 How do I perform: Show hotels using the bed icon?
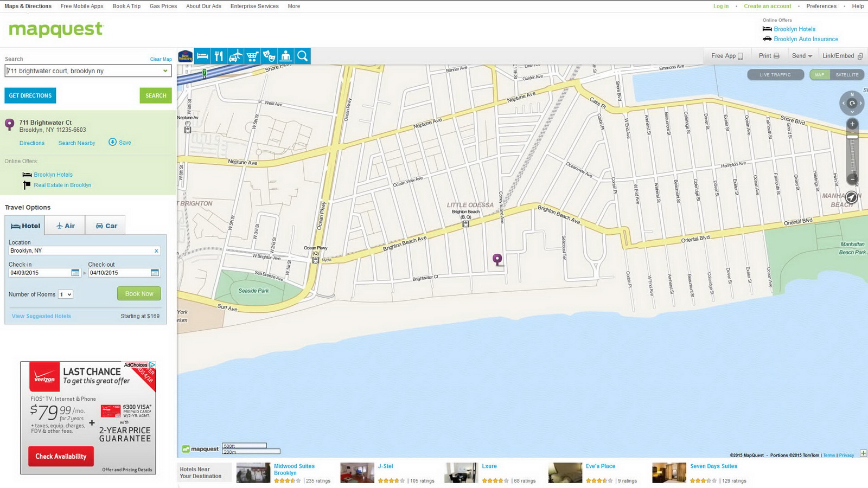(202, 56)
